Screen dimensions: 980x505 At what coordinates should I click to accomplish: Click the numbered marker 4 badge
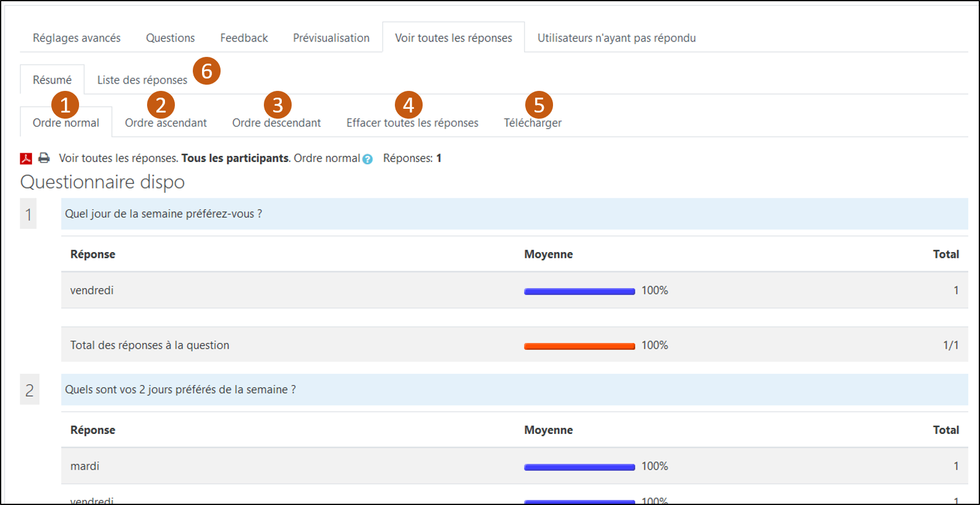pyautogui.click(x=408, y=105)
